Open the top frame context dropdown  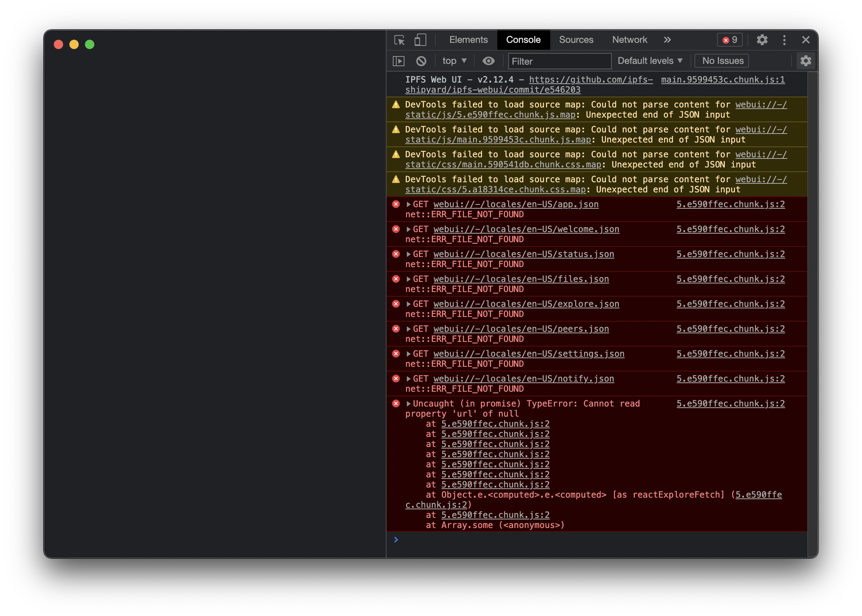[454, 61]
